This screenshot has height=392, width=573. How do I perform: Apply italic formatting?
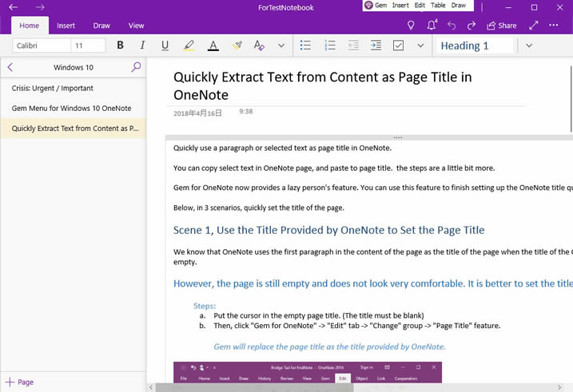coord(143,46)
